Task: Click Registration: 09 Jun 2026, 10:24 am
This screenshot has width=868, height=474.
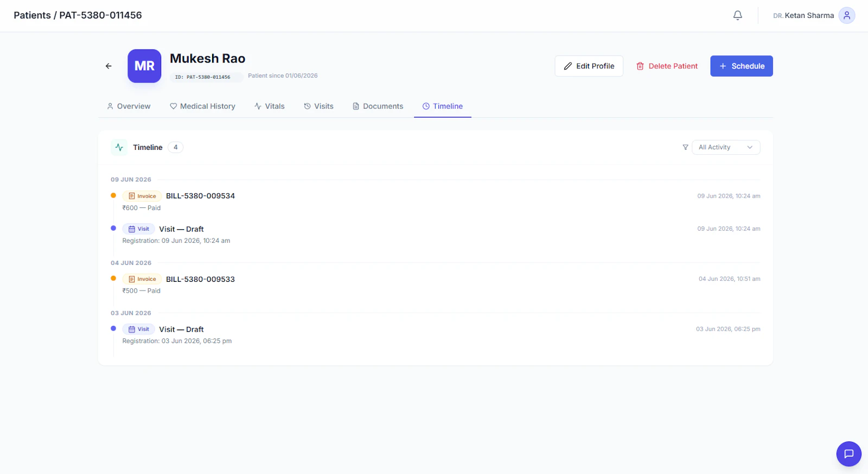Action: pos(176,241)
